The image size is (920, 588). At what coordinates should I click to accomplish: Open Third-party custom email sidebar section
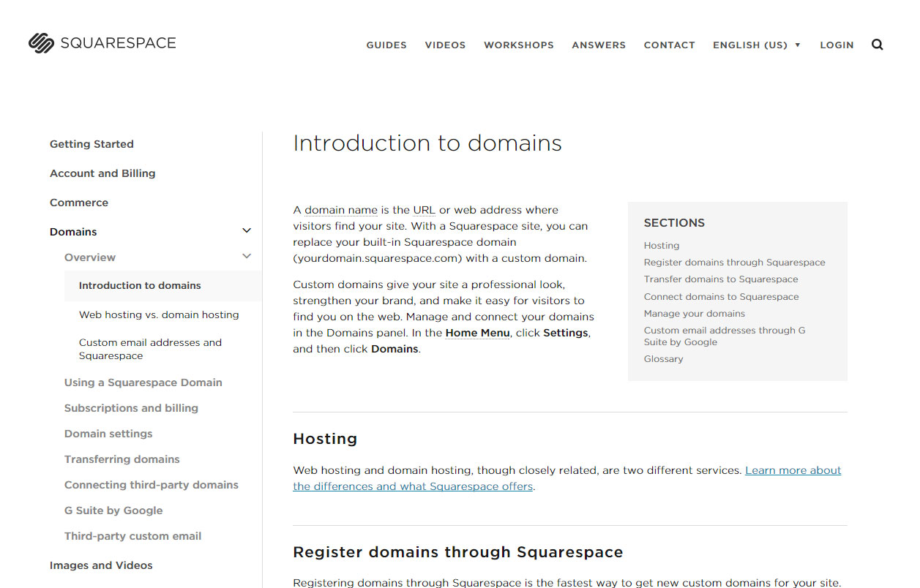pyautogui.click(x=132, y=536)
